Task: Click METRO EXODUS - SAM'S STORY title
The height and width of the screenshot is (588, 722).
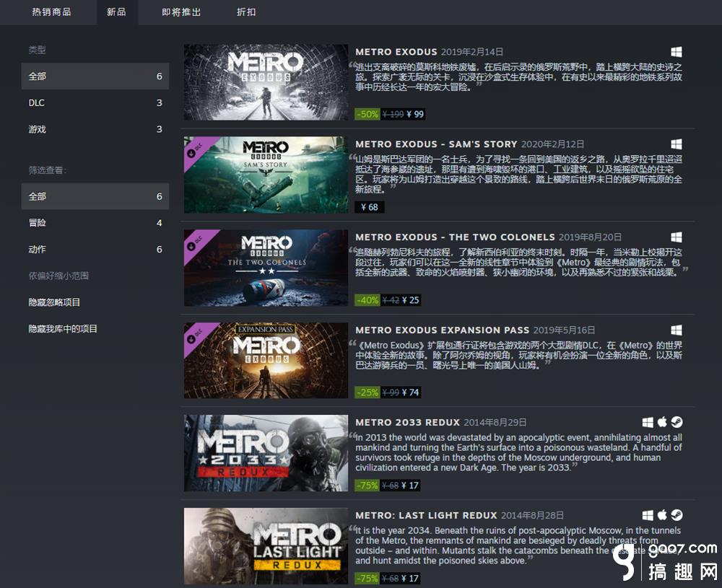Action: pos(436,144)
